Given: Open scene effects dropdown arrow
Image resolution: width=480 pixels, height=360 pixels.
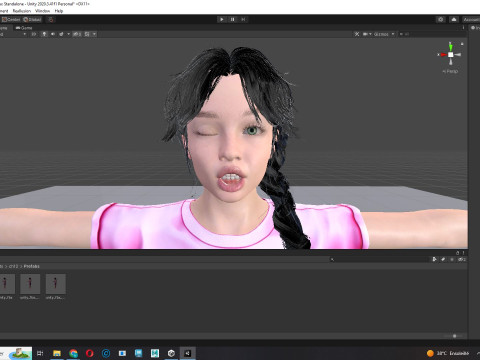Looking at the screenshot, I should (x=69, y=34).
